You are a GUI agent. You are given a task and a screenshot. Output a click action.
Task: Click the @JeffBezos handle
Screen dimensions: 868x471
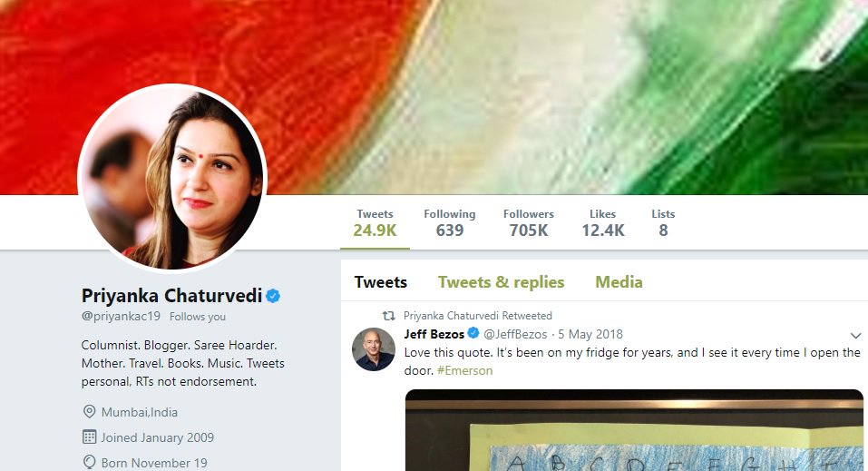click(x=515, y=334)
